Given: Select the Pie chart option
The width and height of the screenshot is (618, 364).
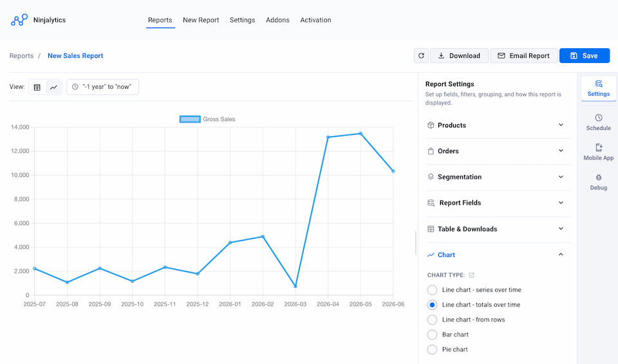Looking at the screenshot, I should pyautogui.click(x=432, y=349).
